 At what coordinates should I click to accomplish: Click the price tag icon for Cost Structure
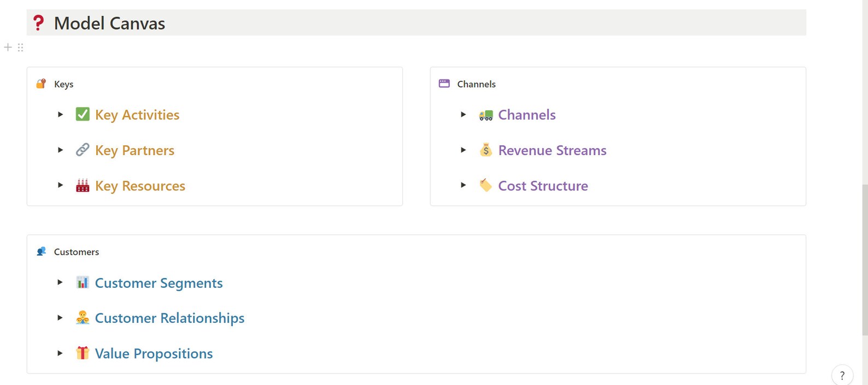486,185
